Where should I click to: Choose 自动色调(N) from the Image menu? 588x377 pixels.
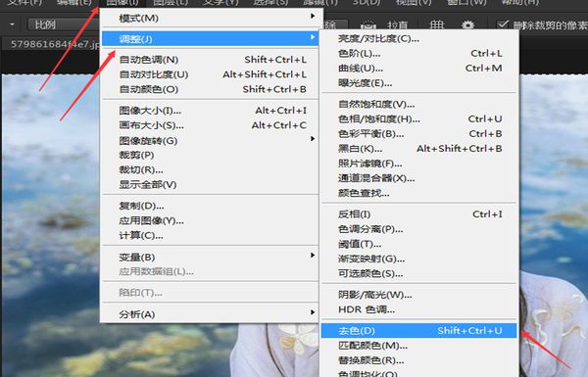click(210, 60)
